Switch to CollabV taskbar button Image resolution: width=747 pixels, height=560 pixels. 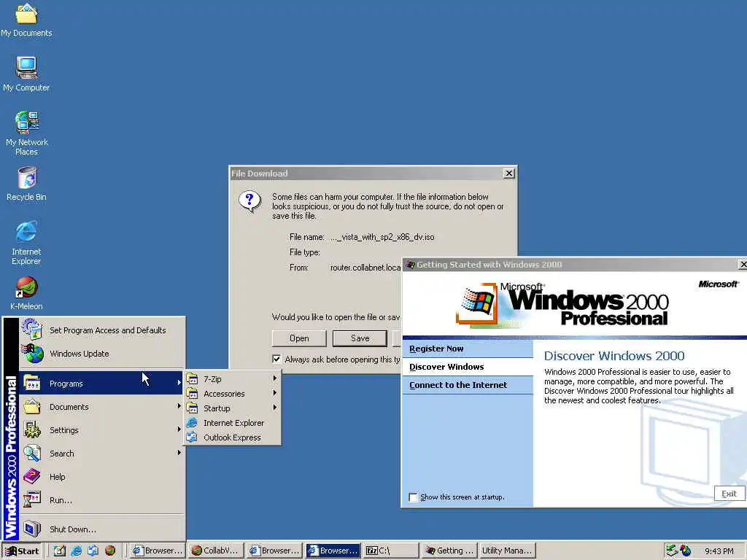click(216, 551)
